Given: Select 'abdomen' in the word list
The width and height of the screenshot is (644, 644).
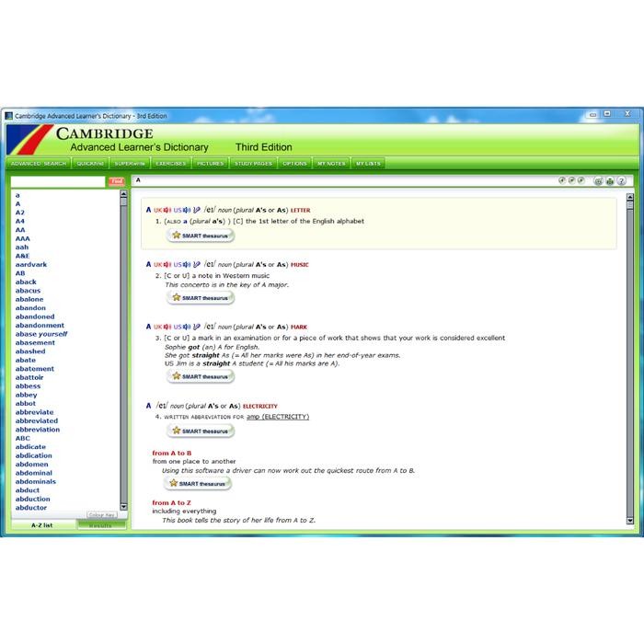Looking at the screenshot, I should coord(31,464).
